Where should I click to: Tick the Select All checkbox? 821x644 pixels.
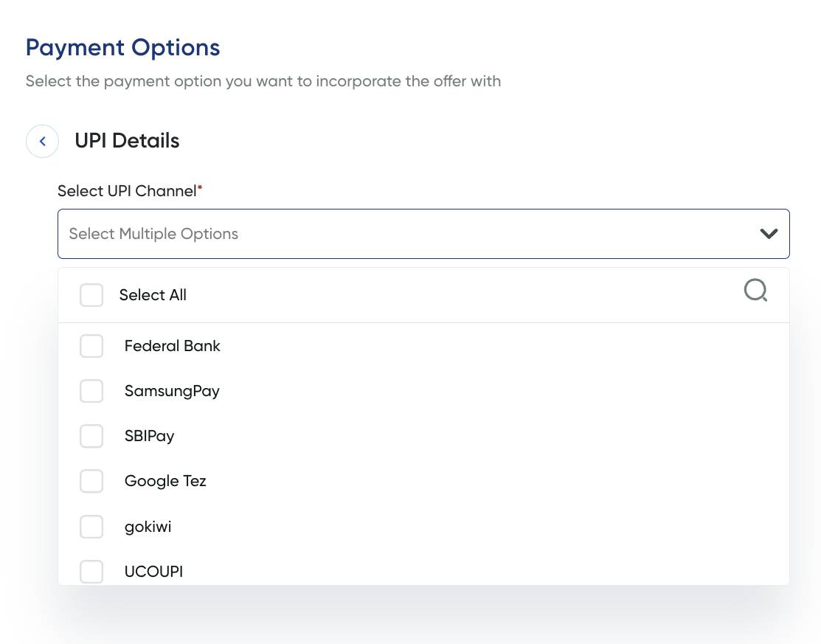91,295
